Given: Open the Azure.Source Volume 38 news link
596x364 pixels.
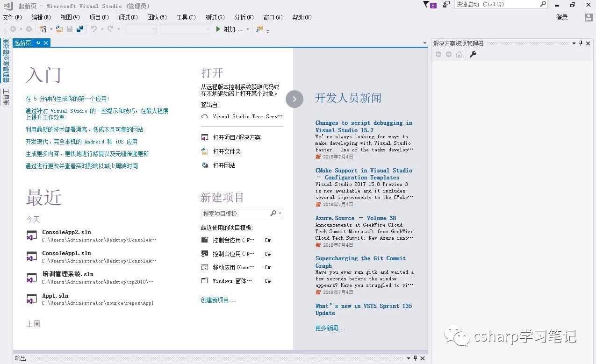Looking at the screenshot, I should pyautogui.click(x=356, y=218).
